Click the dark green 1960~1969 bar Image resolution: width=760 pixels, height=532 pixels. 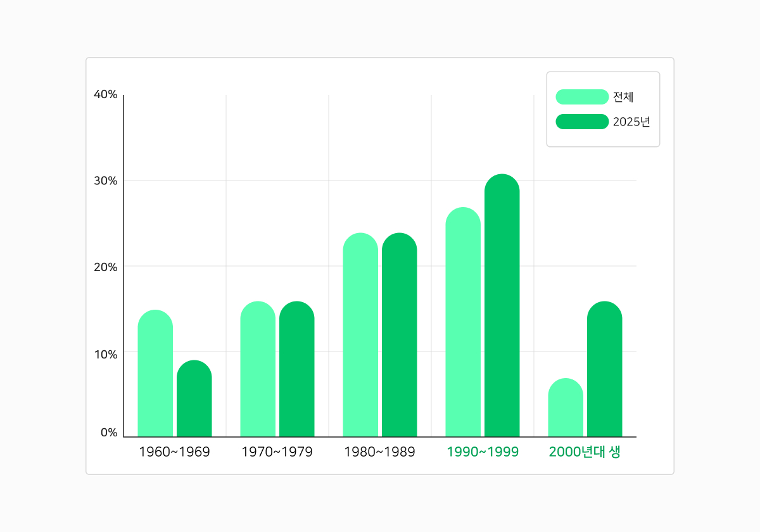194,399
